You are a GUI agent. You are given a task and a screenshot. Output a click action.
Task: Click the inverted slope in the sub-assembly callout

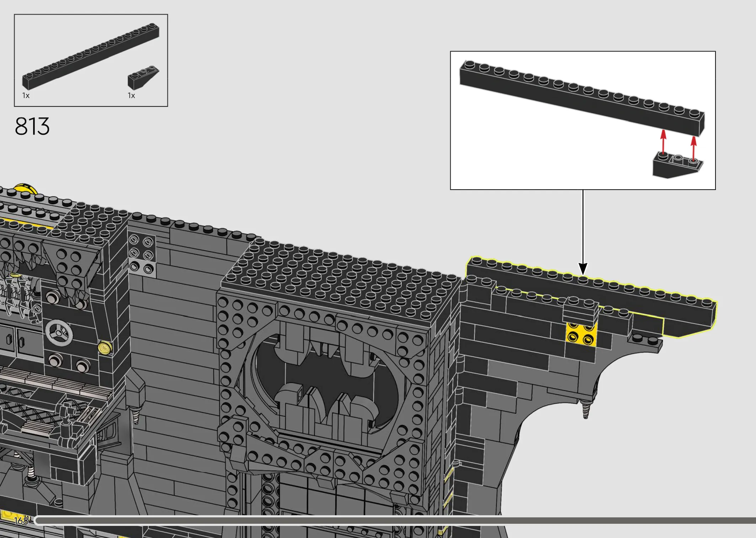[x=677, y=165]
